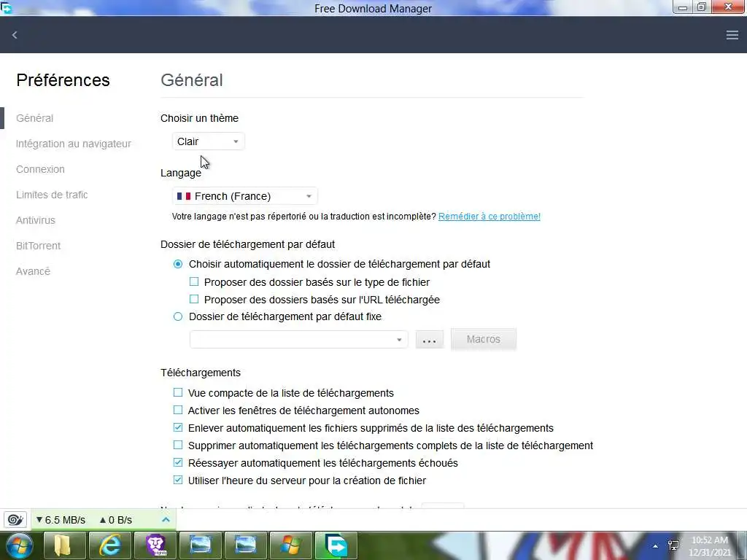This screenshot has width=747, height=560.
Task: Check propose folders based on file type
Action: [194, 282]
